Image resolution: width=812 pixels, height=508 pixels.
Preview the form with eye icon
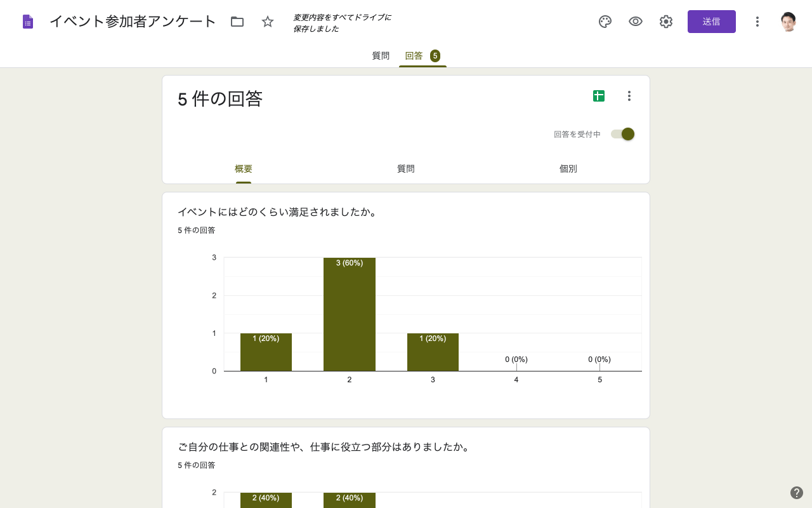point(636,22)
